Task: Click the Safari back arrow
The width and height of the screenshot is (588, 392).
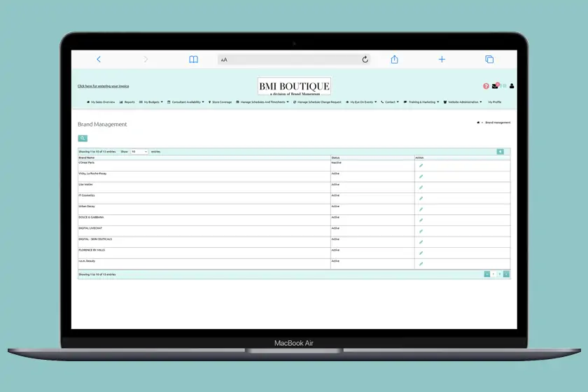Action: (99, 59)
